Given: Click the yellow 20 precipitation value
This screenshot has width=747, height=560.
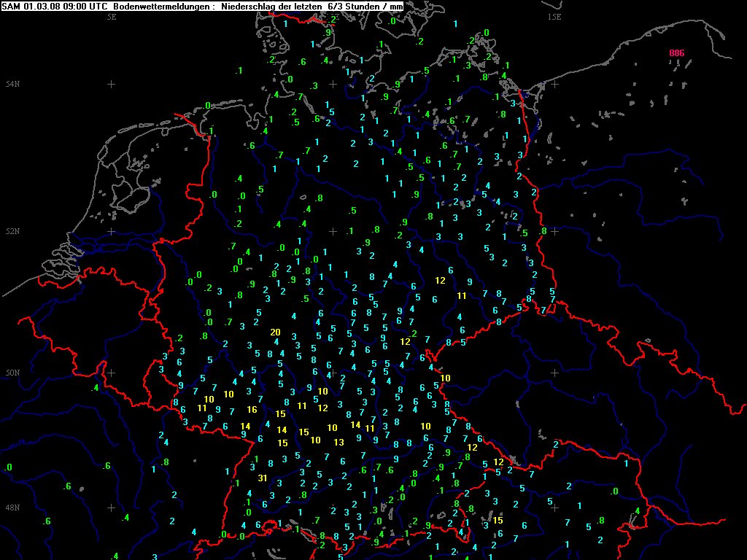Looking at the screenshot, I should click(x=275, y=332).
